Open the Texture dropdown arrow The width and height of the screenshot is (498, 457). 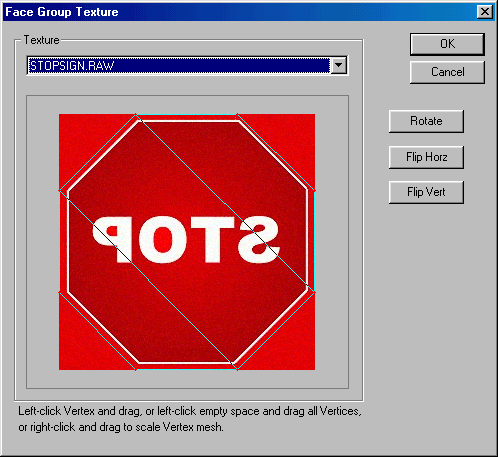(338, 65)
